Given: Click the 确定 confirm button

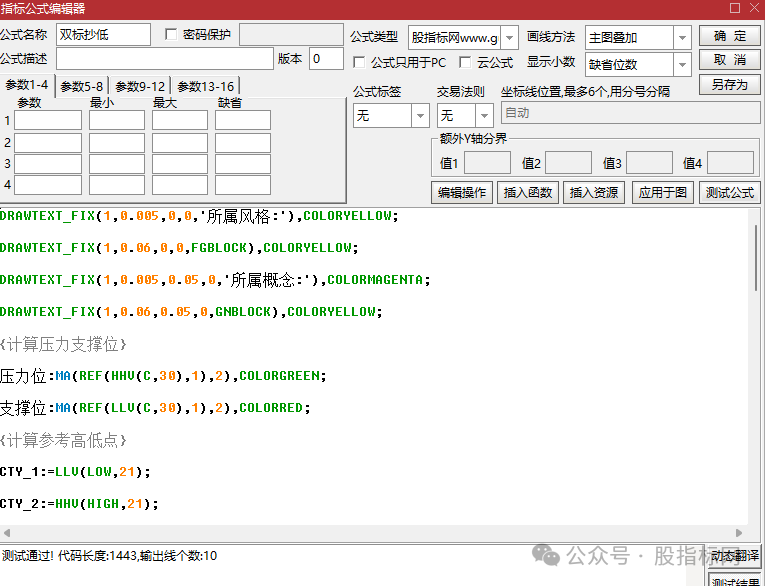Looking at the screenshot, I should tap(729, 36).
